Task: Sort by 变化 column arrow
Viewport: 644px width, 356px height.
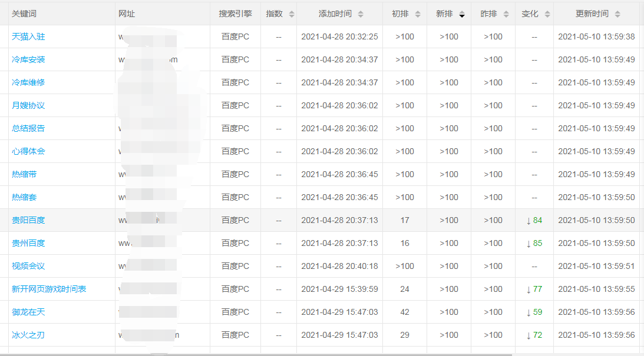Action: [x=547, y=14]
